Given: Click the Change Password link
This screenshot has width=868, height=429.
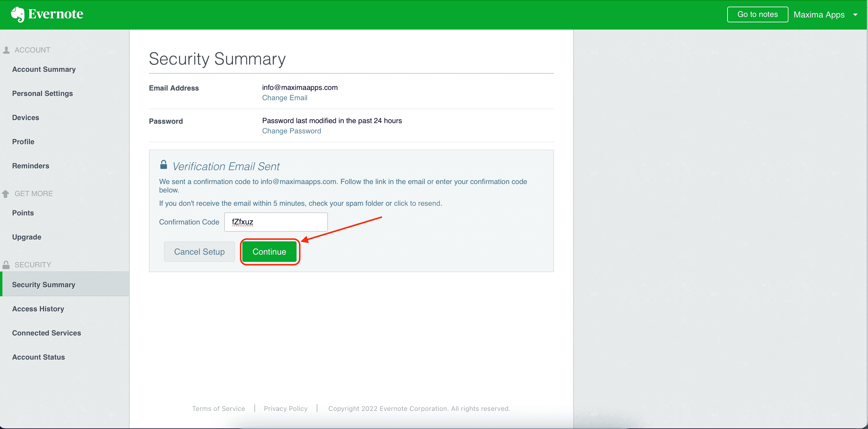Looking at the screenshot, I should pyautogui.click(x=291, y=131).
